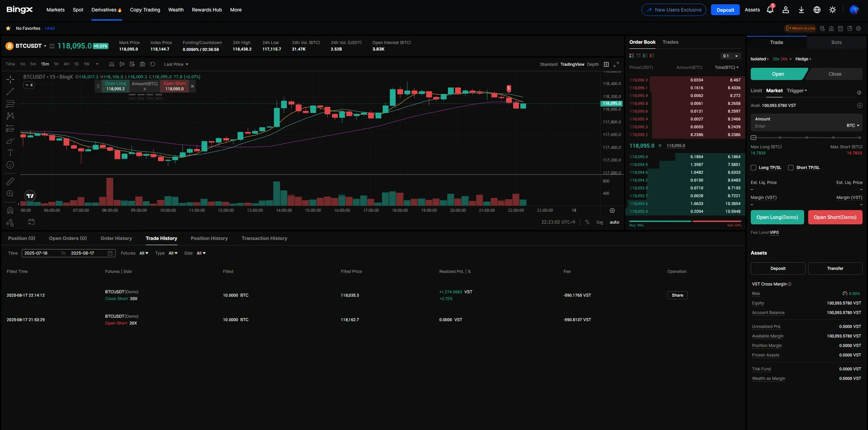The width and height of the screenshot is (868, 430).
Task: Select the crosshair cursor drawing tool
Action: point(10,79)
